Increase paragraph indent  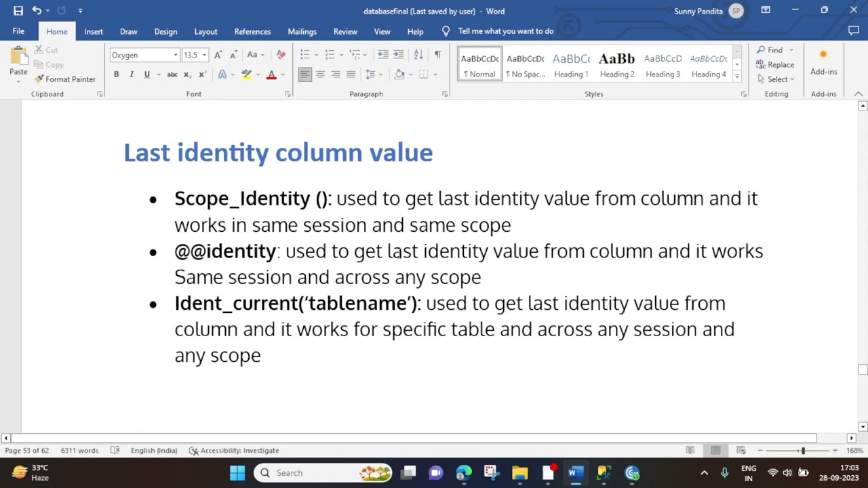coord(399,55)
